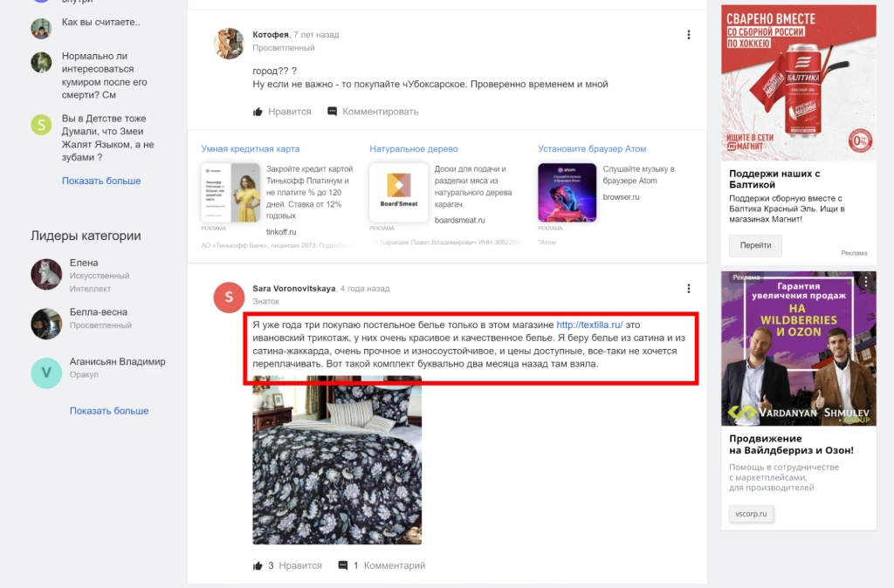Click the 'Лидеры категории' heading
The height and width of the screenshot is (588, 894).
(86, 236)
